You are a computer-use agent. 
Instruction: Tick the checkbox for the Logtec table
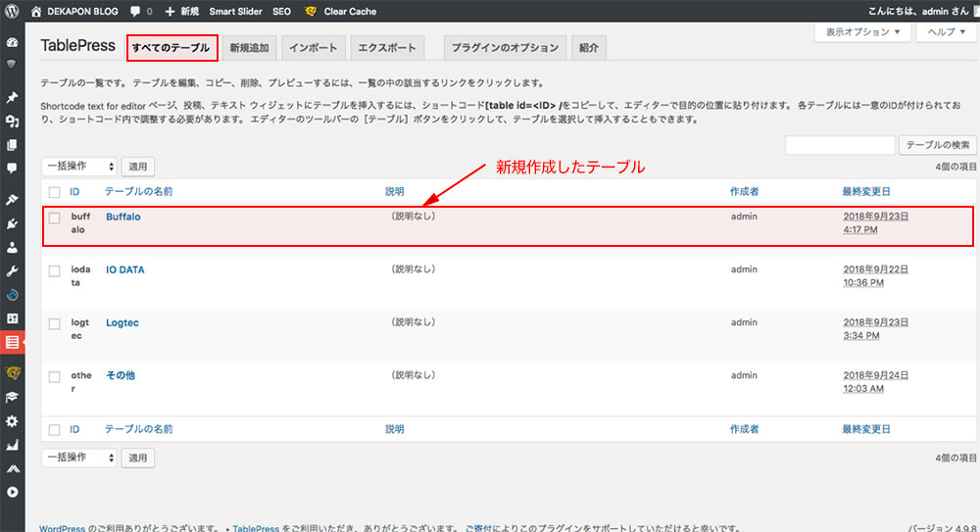click(54, 324)
